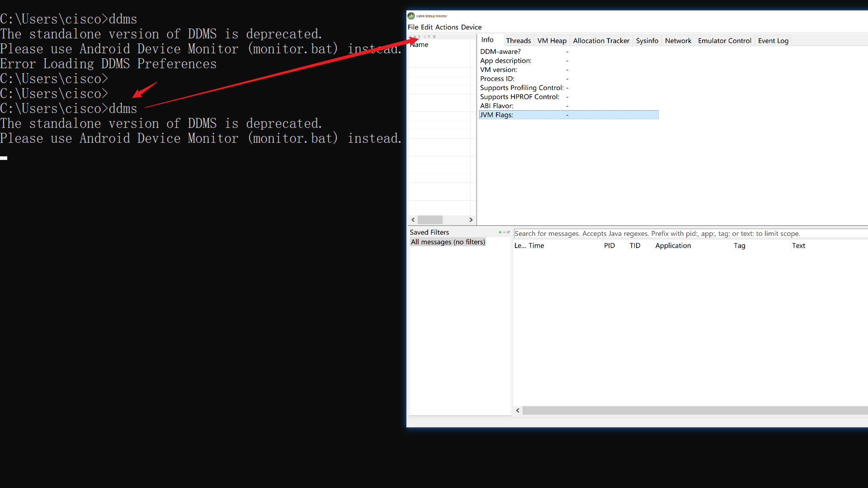This screenshot has height=488, width=868.
Task: Click the trash can Cause GC toolbar icon
Action: click(419, 37)
